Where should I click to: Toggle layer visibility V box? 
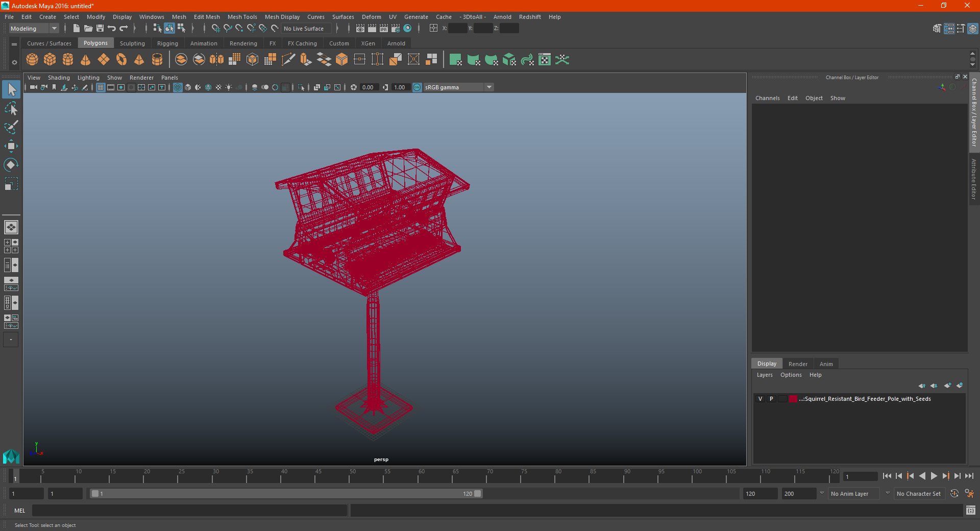click(x=760, y=399)
